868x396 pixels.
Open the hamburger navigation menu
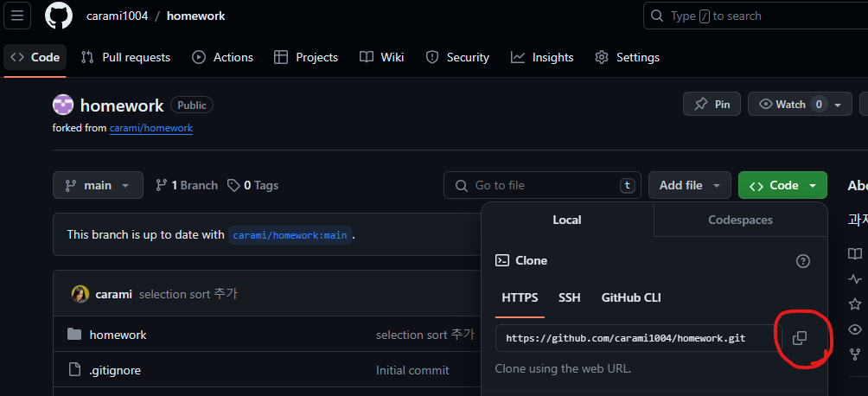(17, 16)
